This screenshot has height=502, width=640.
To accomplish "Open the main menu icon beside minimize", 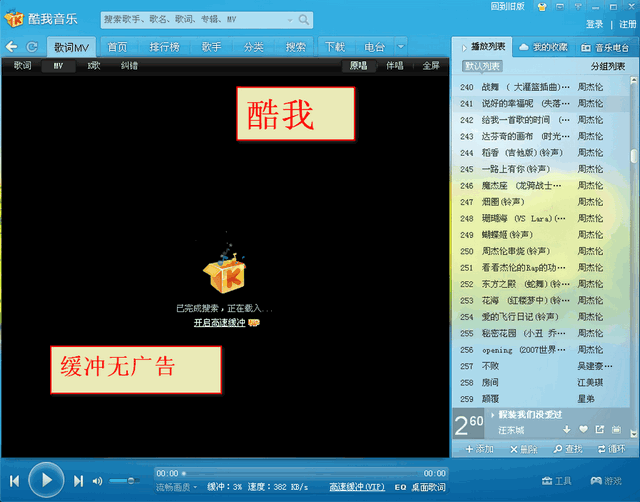I will [578, 7].
